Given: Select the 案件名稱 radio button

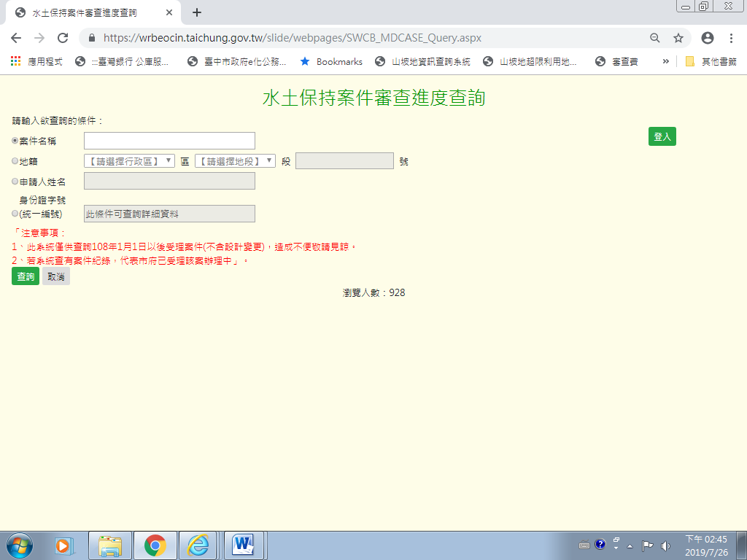Looking at the screenshot, I should point(15,141).
